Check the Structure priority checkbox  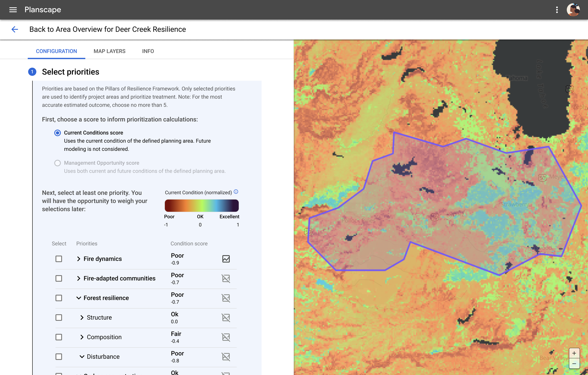point(58,318)
